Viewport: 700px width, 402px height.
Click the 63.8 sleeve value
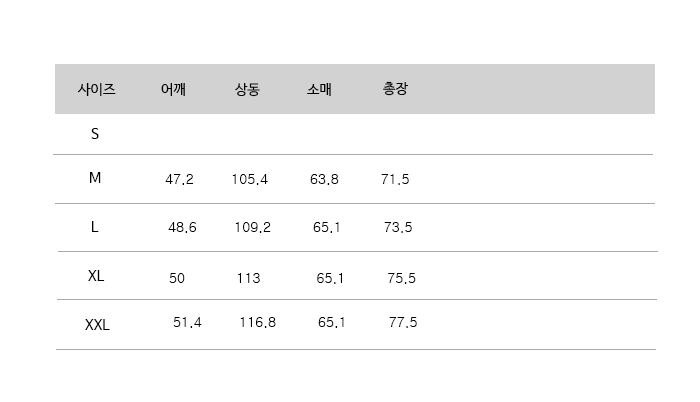324,180
